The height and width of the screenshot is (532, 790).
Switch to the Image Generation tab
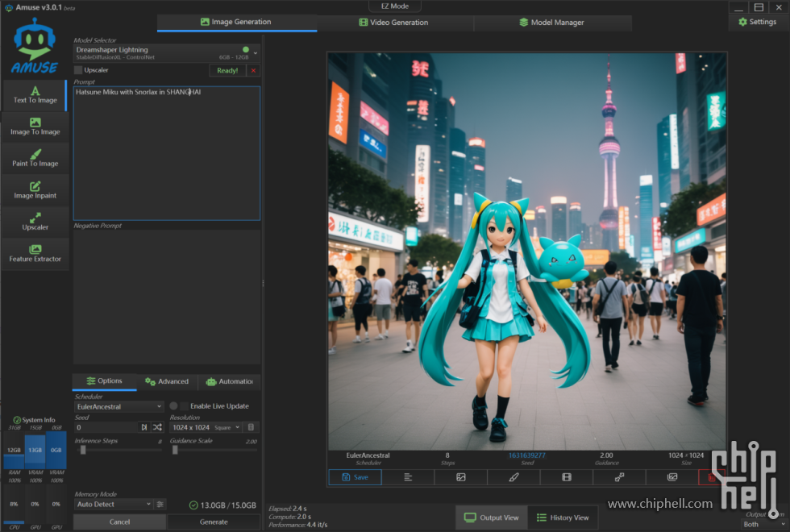click(x=237, y=23)
